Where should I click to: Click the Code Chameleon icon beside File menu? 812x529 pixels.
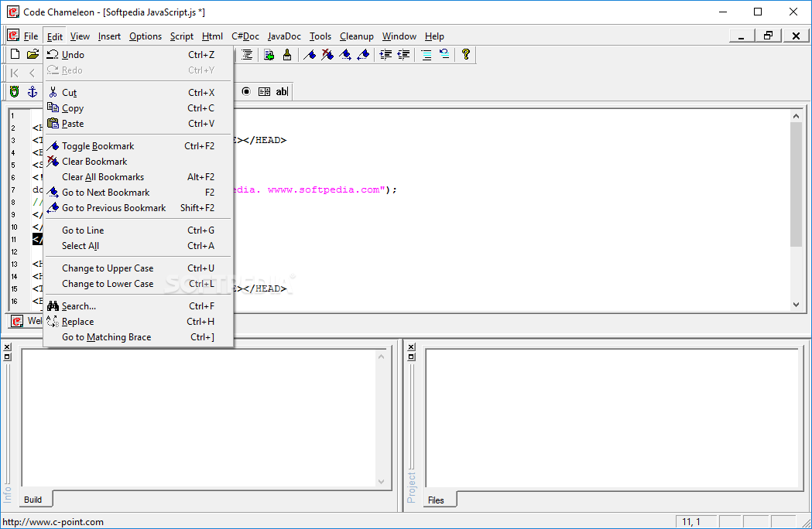(13, 36)
